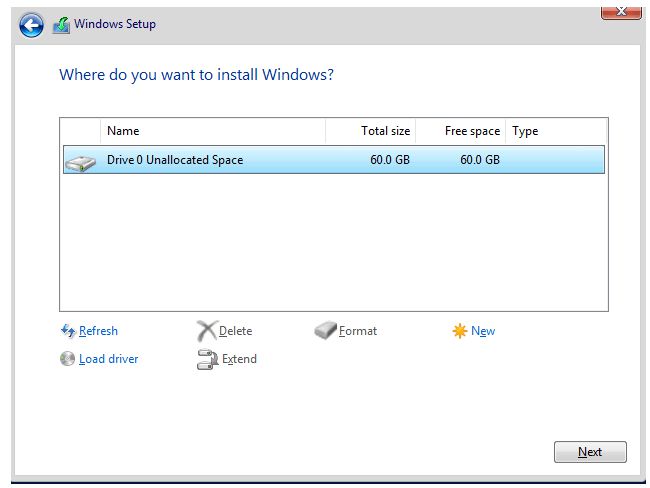The height and width of the screenshot is (488, 650).
Task: Open the Load driver link
Action: pos(109,359)
